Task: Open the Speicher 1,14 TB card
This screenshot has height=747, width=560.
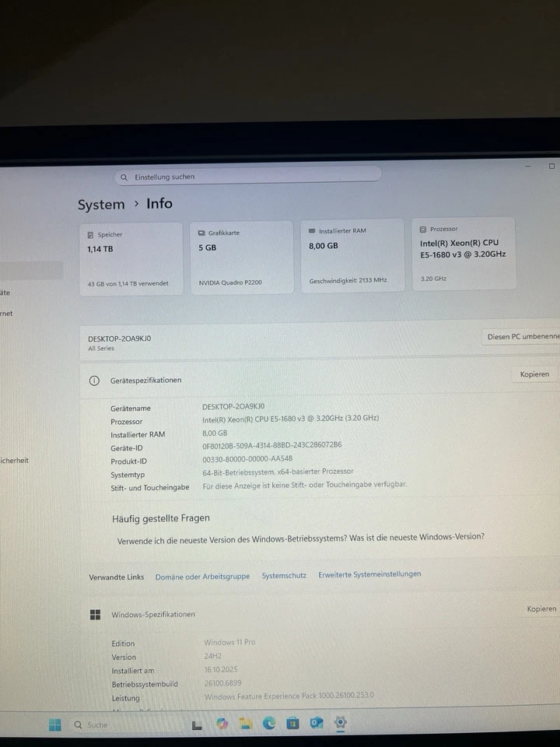Action: 131,259
